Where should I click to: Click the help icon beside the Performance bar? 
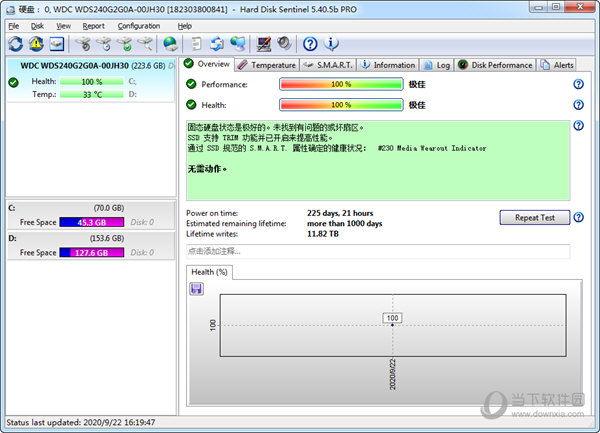click(x=579, y=84)
